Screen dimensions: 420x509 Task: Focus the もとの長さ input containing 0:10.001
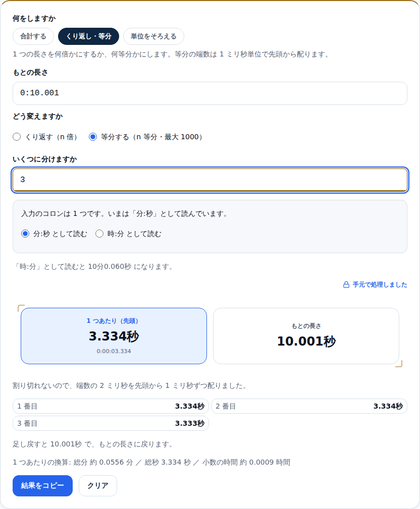(x=210, y=93)
